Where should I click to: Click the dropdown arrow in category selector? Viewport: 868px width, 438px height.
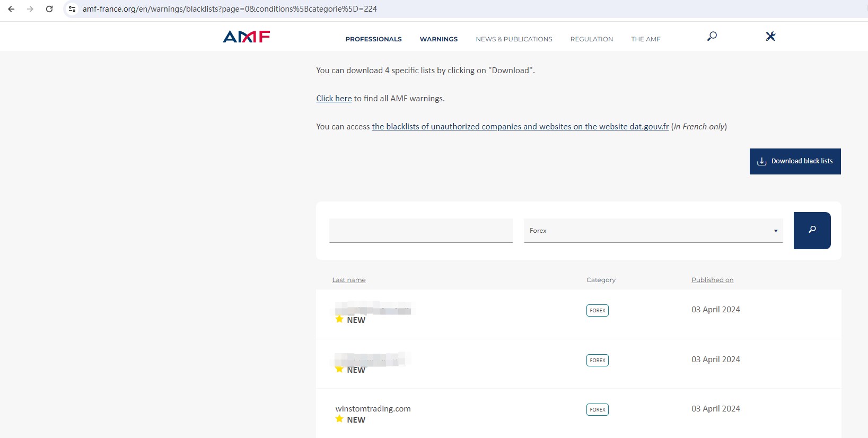[x=776, y=231]
